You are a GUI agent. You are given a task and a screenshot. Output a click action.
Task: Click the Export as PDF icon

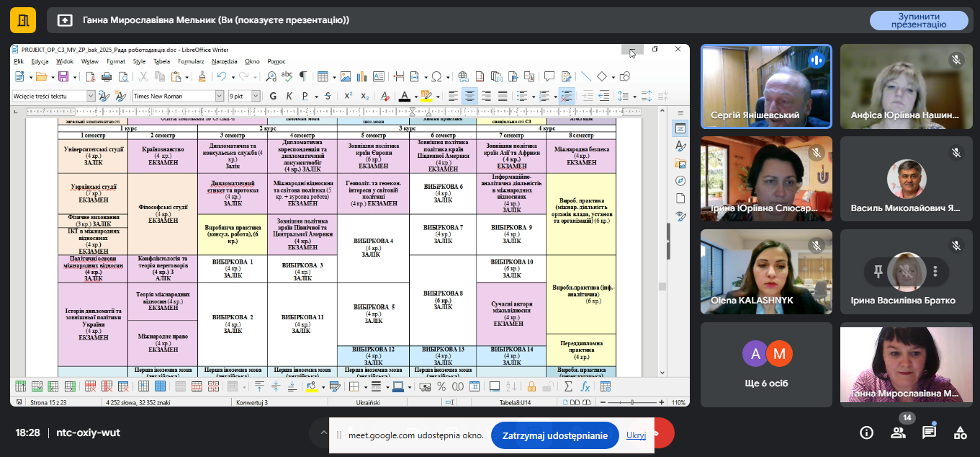tap(90, 76)
